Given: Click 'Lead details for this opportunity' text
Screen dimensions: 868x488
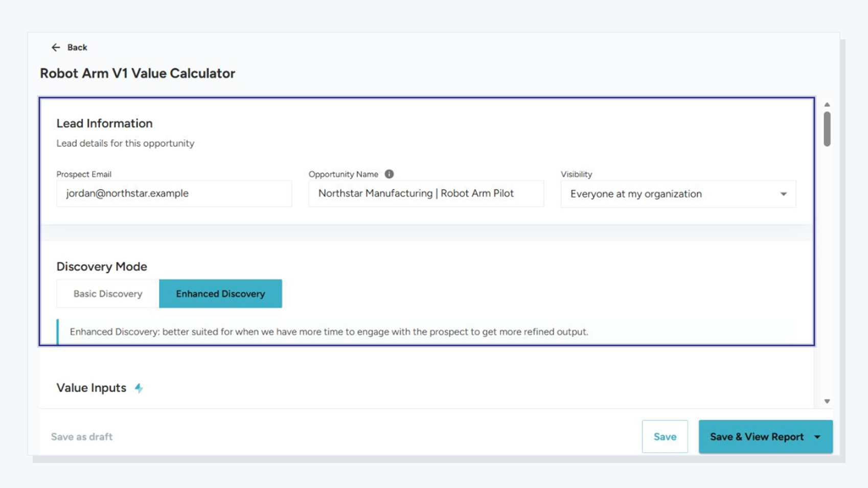Looking at the screenshot, I should (x=125, y=144).
